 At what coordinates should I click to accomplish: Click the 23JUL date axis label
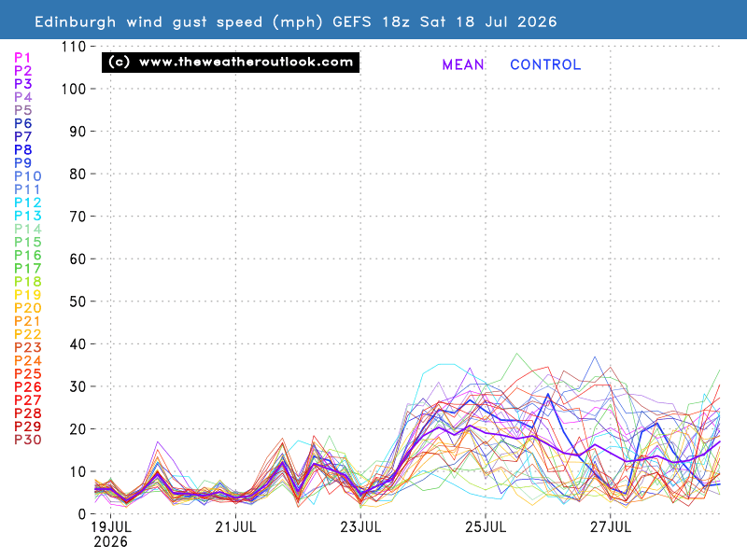(360, 527)
